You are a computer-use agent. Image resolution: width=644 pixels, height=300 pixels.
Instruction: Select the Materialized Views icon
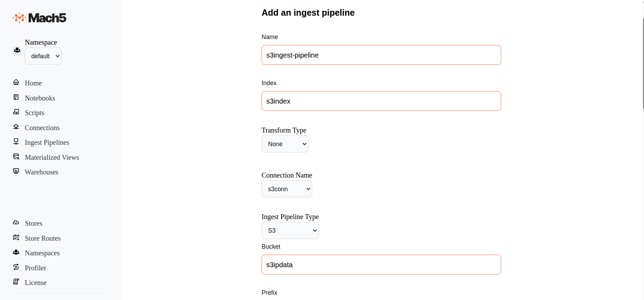point(16,156)
